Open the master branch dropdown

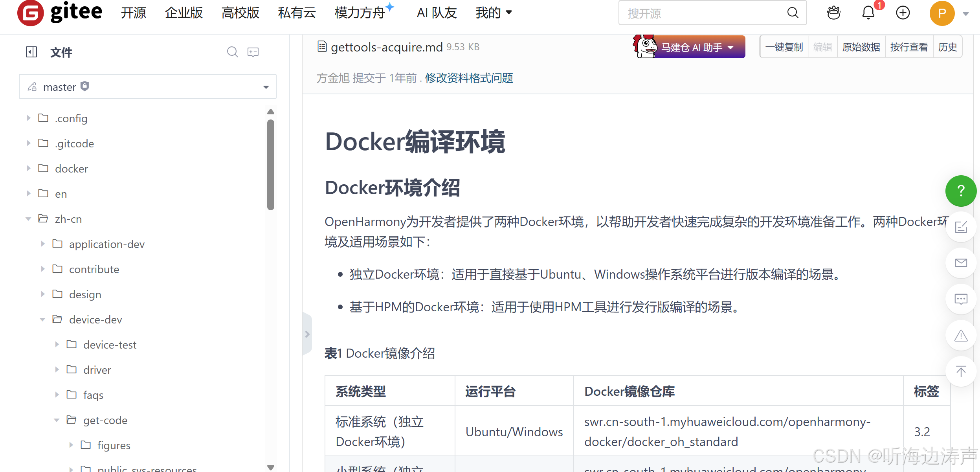pyautogui.click(x=148, y=86)
